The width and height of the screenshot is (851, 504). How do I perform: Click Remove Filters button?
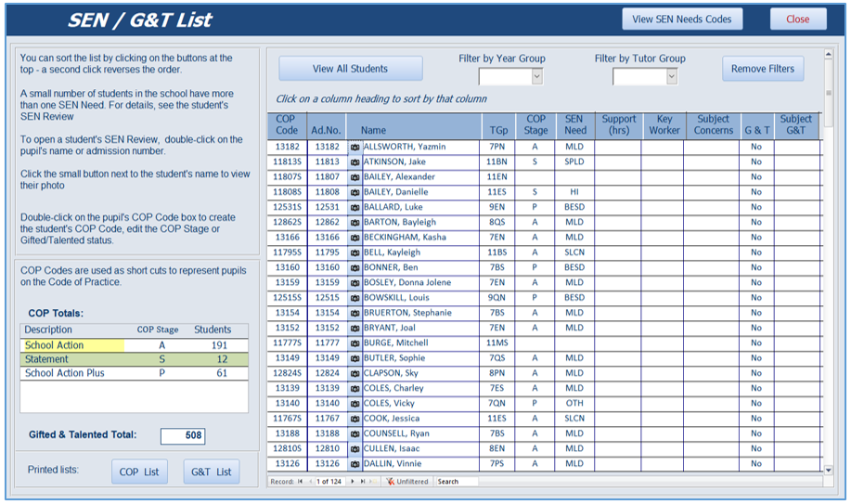click(763, 69)
